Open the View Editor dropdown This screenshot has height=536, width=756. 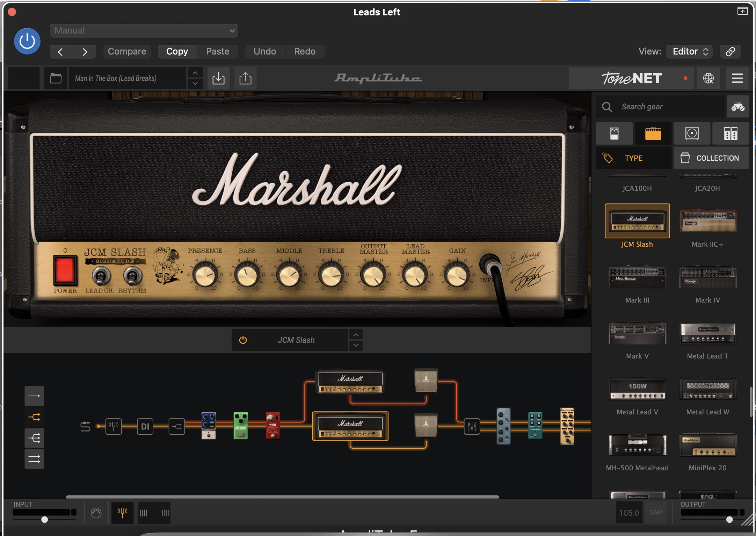pyautogui.click(x=689, y=52)
